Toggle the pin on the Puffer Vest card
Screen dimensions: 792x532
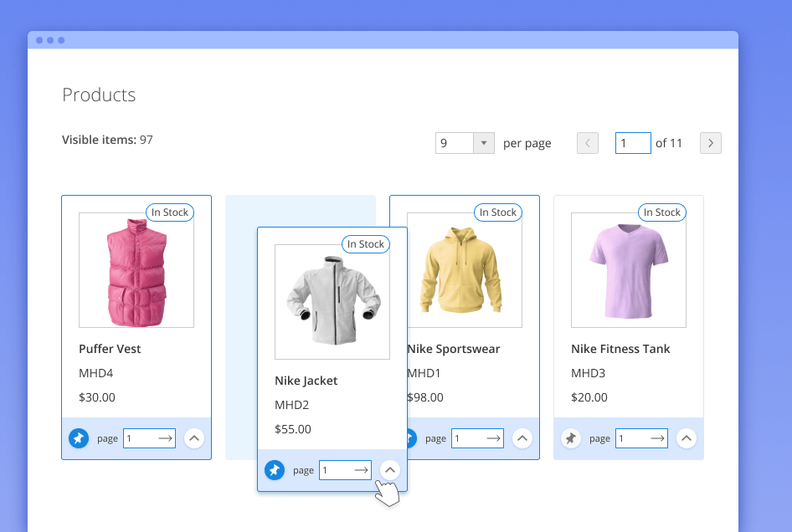click(79, 437)
